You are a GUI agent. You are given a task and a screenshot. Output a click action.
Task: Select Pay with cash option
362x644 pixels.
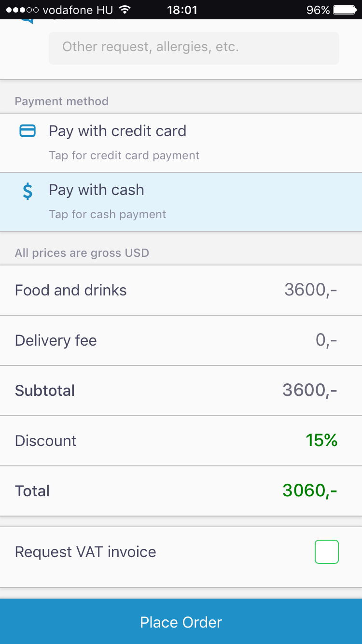97,190
